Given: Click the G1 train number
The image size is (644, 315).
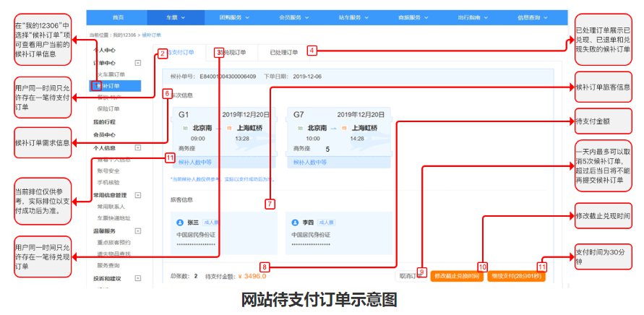Looking at the screenshot, I should coord(183,115).
